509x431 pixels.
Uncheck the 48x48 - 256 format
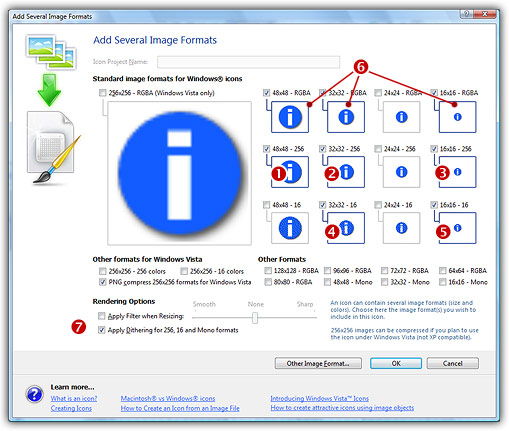tap(266, 149)
